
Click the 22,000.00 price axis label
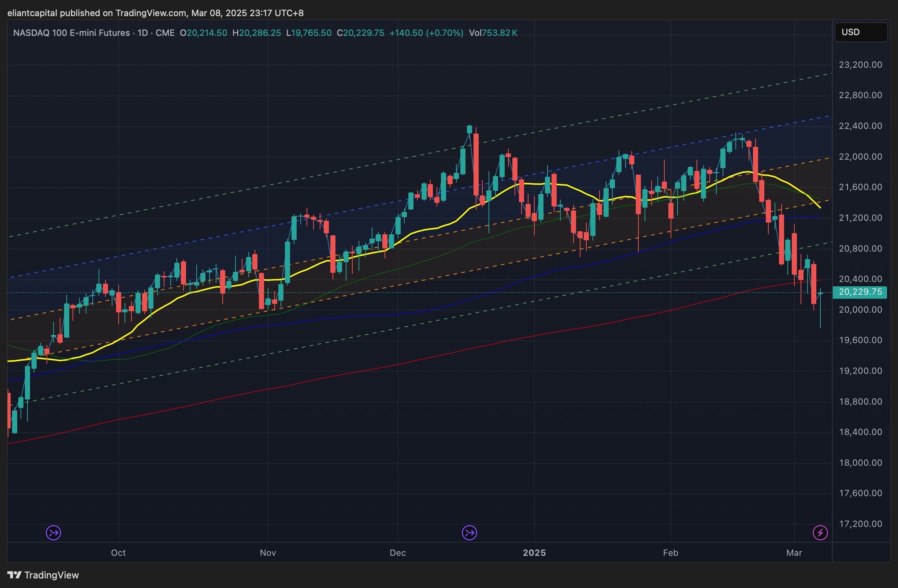pyautogui.click(x=860, y=157)
